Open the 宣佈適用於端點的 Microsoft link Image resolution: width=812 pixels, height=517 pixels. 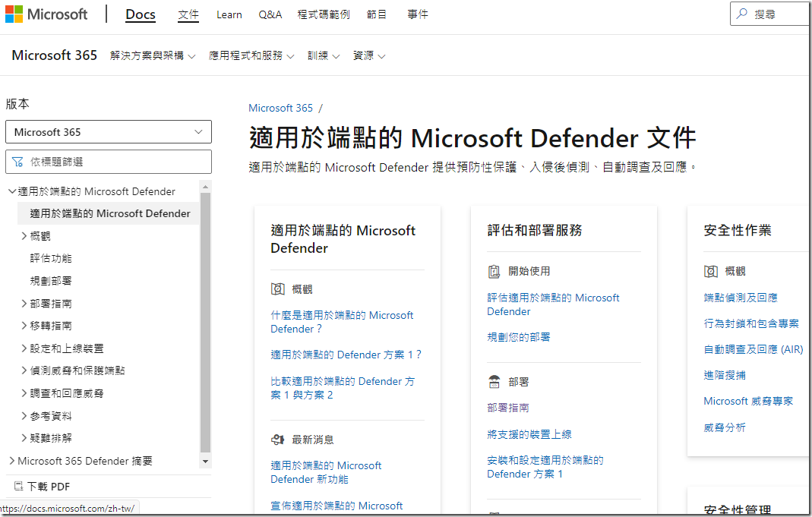(x=336, y=506)
